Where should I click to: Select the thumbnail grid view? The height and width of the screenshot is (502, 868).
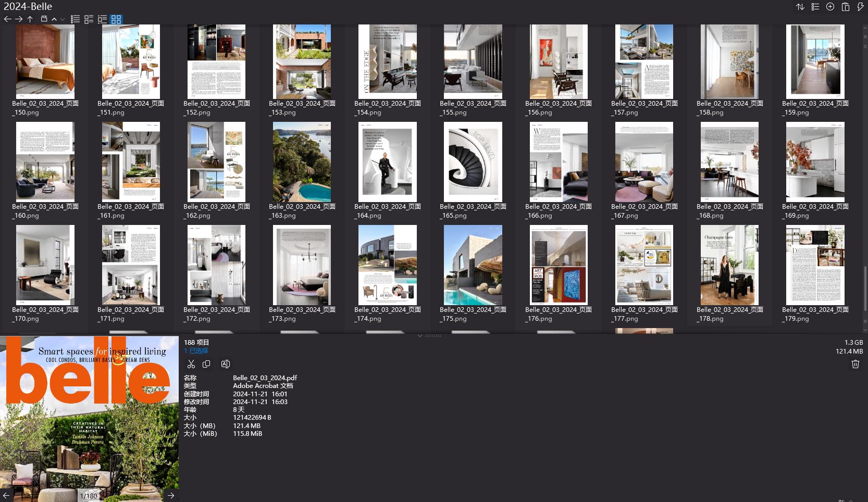coord(116,19)
